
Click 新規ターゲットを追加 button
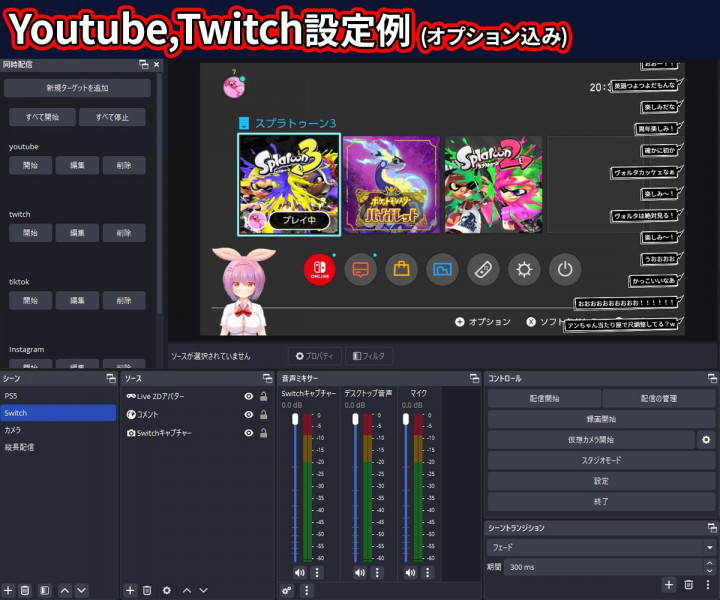77,88
